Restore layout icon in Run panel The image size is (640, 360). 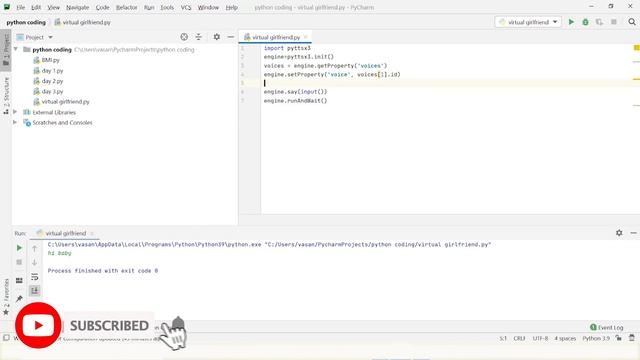(19, 280)
